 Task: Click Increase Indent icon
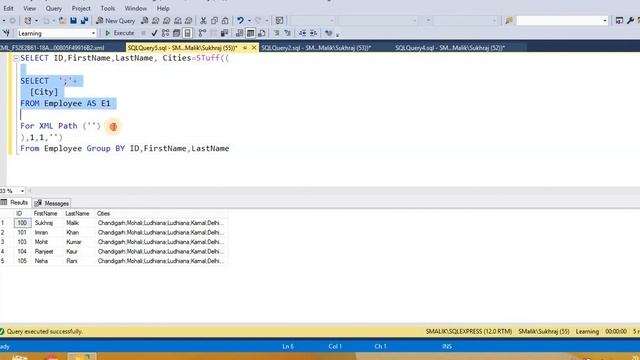(x=313, y=33)
